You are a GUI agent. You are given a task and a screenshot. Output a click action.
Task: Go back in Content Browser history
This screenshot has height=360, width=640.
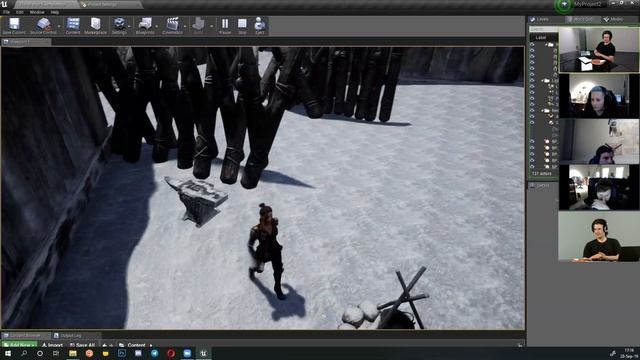tap(104, 345)
